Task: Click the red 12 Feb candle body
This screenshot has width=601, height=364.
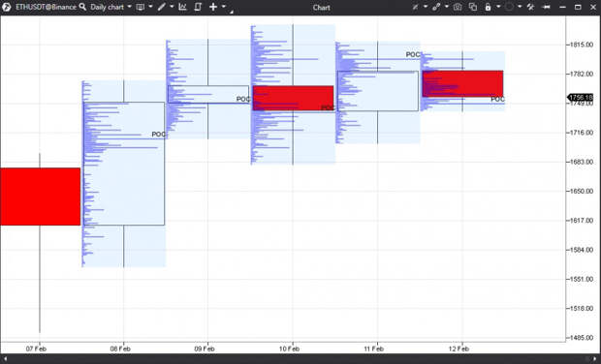Action: coord(462,83)
